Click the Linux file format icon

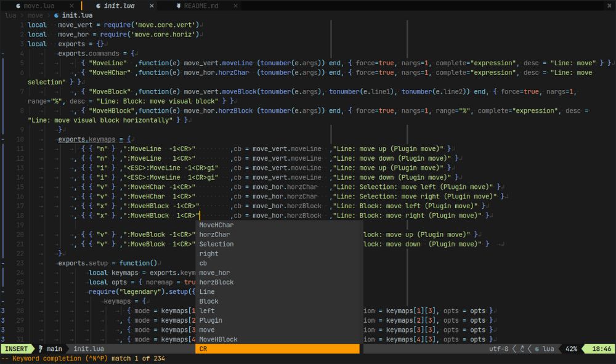point(522,349)
